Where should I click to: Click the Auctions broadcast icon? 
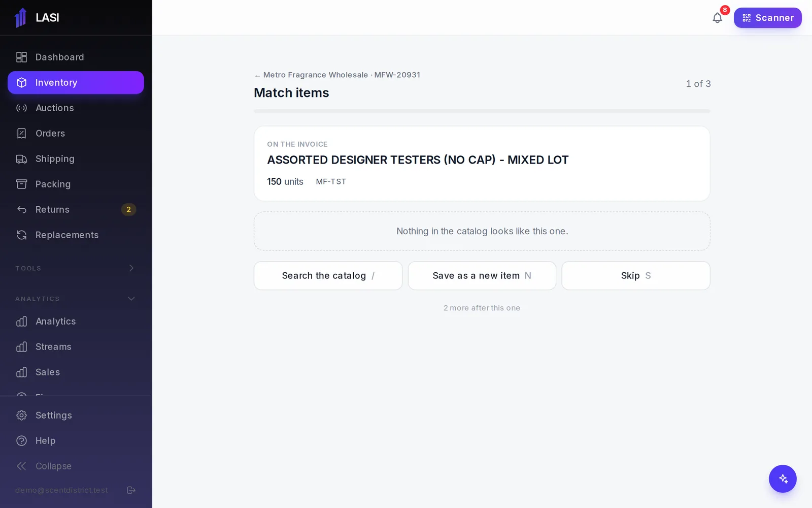tap(21, 108)
